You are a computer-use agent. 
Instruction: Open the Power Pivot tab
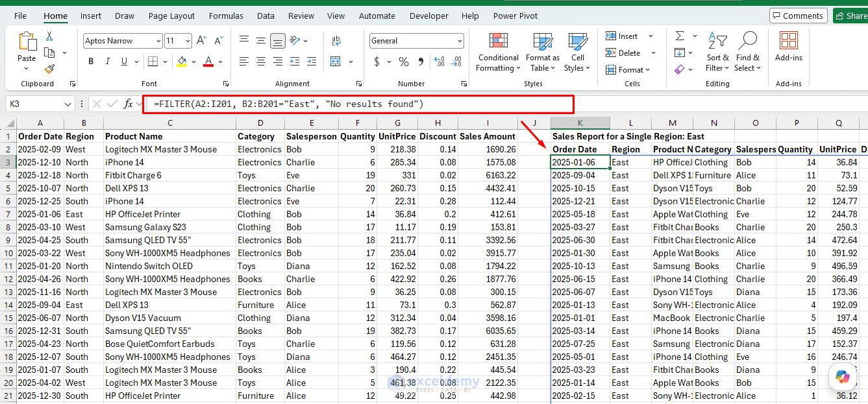(515, 16)
